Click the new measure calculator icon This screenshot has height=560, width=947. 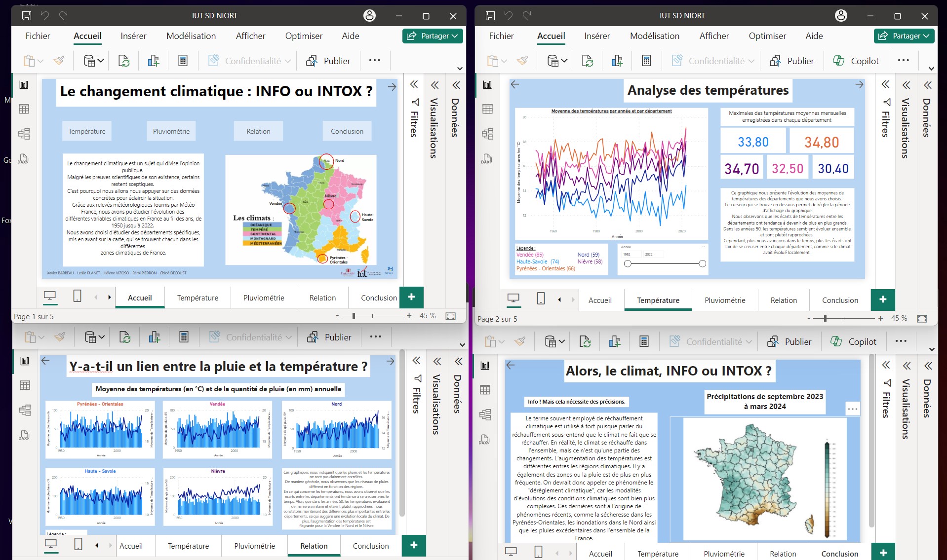[183, 61]
